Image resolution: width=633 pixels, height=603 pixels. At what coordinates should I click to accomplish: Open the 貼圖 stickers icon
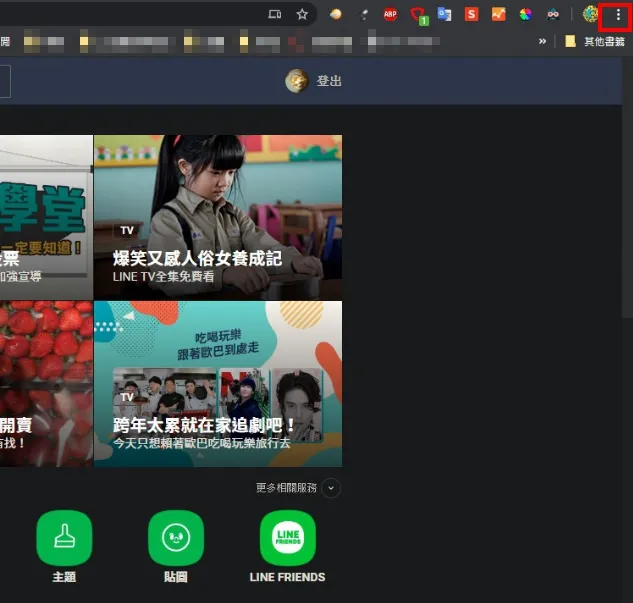[176, 538]
